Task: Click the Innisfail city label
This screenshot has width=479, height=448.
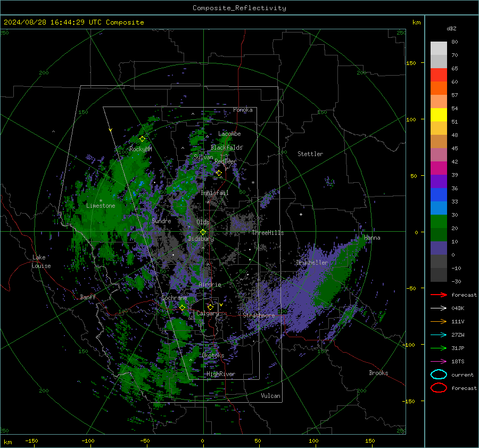Action: 214,193
